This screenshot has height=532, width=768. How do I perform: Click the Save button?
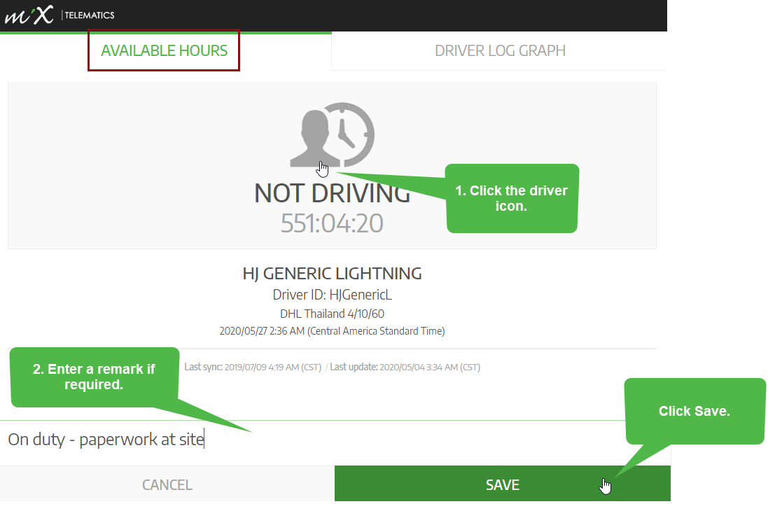click(x=503, y=484)
